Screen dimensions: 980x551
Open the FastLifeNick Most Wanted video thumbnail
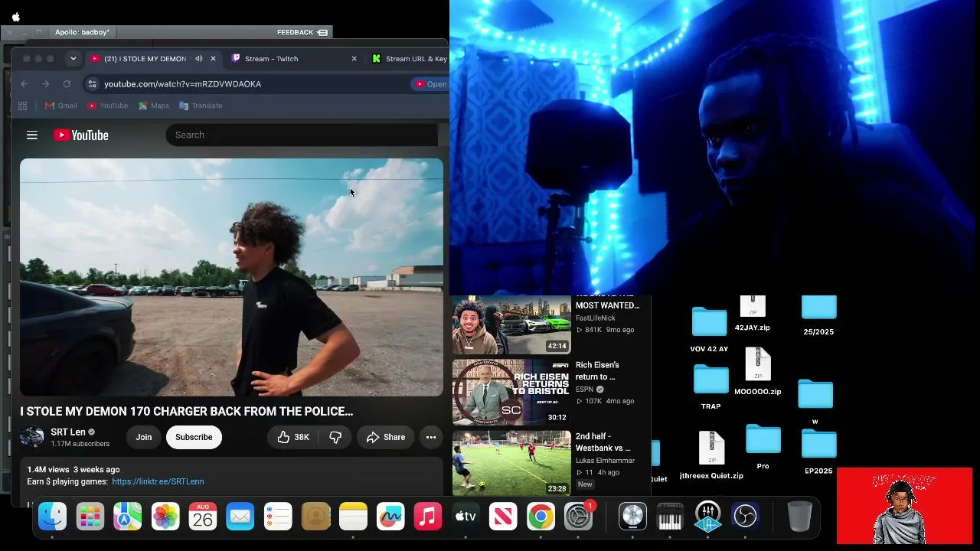(x=511, y=324)
